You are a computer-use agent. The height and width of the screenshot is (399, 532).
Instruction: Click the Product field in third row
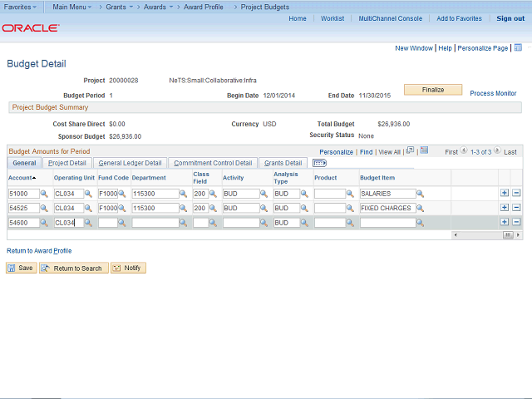coord(330,223)
